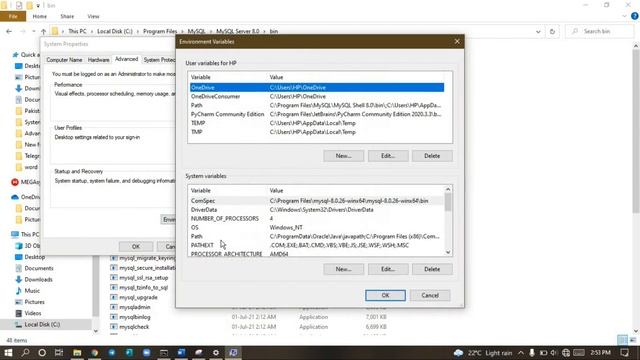
Task: Click the Search bin input field
Action: 600,31
